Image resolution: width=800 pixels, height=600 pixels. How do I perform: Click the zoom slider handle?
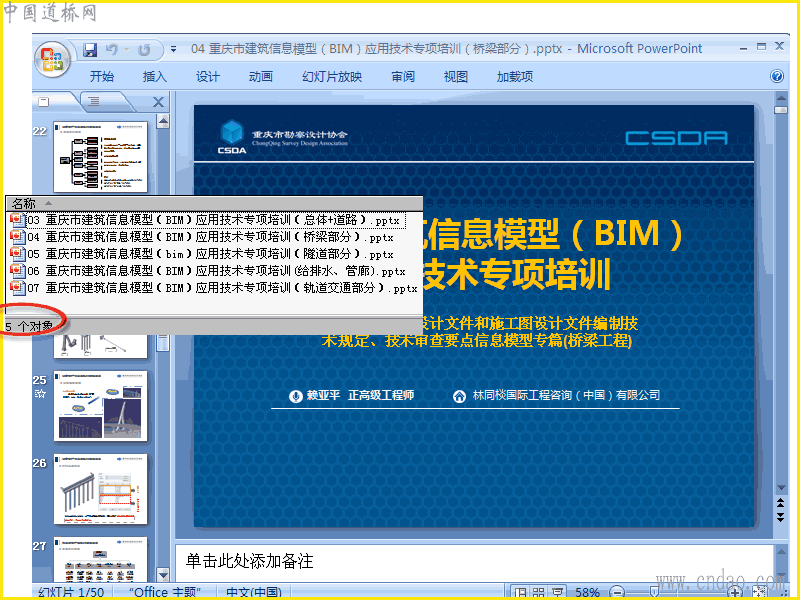[655, 592]
